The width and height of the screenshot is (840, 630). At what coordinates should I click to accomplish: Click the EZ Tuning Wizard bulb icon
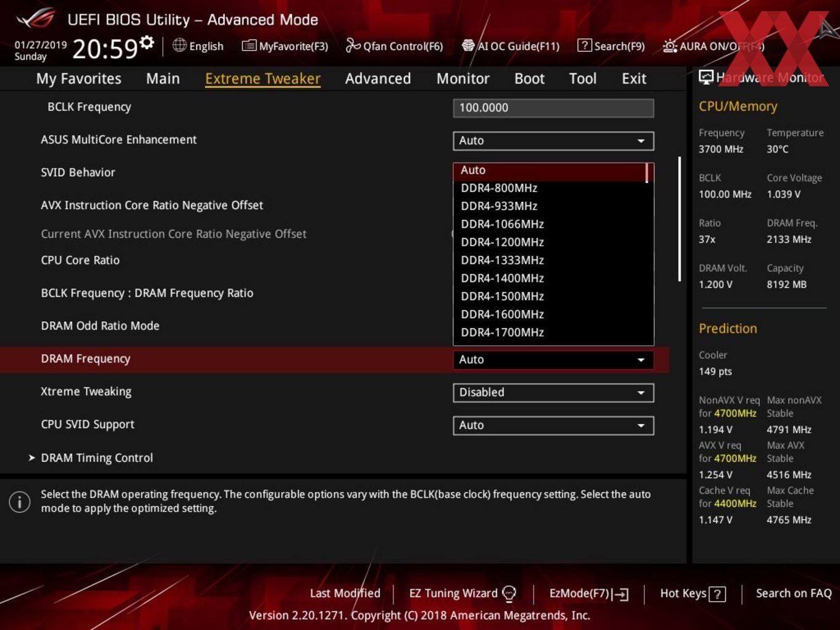(x=509, y=594)
